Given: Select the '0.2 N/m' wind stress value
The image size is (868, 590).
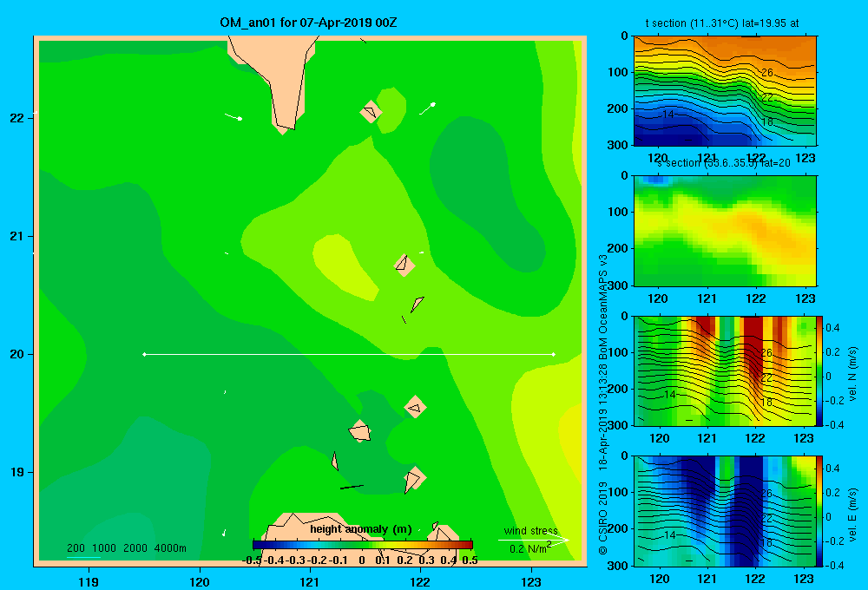Looking at the screenshot, I should pos(529,548).
